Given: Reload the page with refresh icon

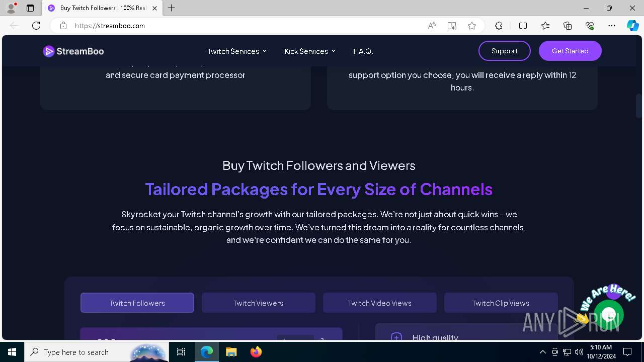Looking at the screenshot, I should click(x=36, y=26).
